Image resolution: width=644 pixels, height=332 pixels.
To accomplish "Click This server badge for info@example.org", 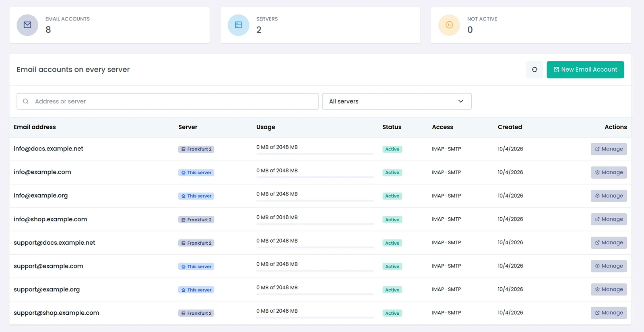I will click(x=196, y=196).
